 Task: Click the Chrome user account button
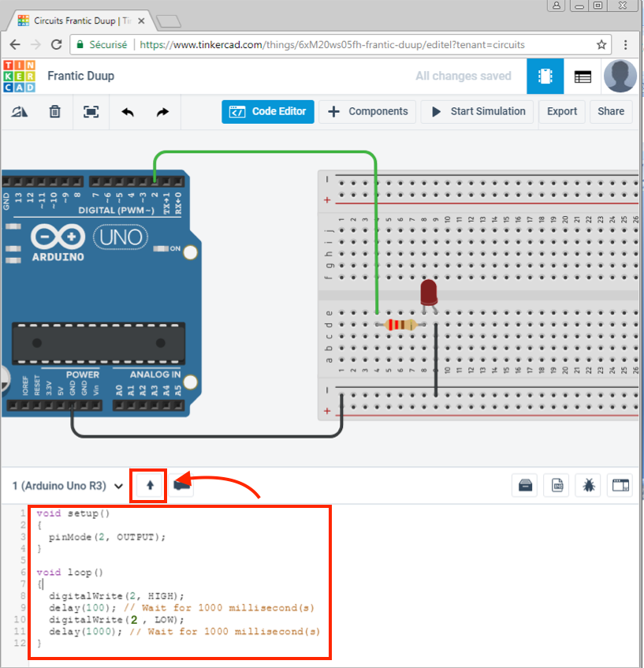point(557,6)
